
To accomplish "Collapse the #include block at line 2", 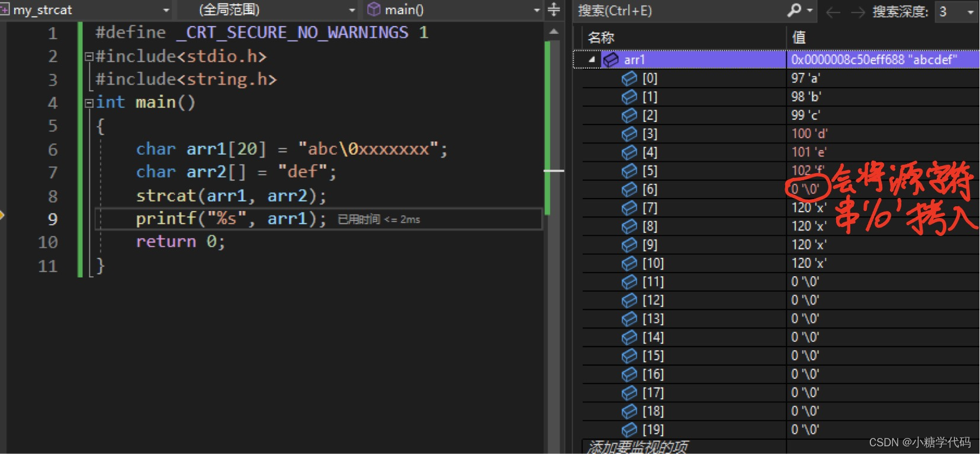I will (89, 57).
